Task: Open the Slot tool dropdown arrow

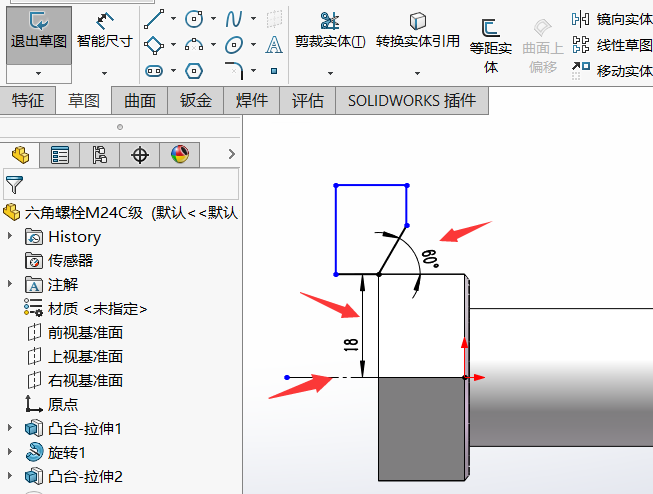Action: [x=173, y=71]
